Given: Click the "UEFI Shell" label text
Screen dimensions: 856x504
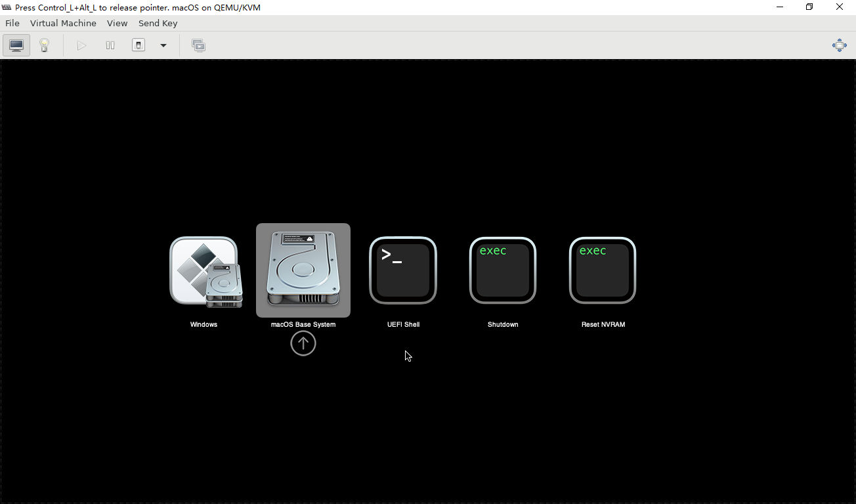Looking at the screenshot, I should click(403, 324).
